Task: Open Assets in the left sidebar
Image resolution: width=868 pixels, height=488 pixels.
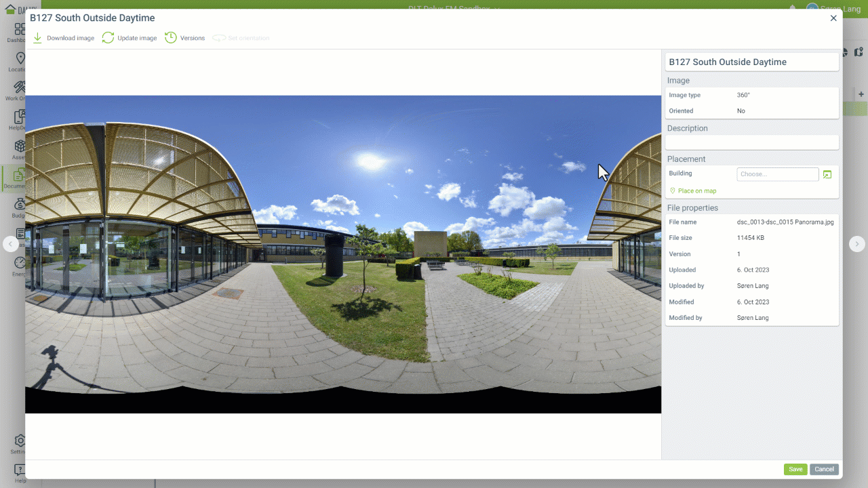Action: 20,147
